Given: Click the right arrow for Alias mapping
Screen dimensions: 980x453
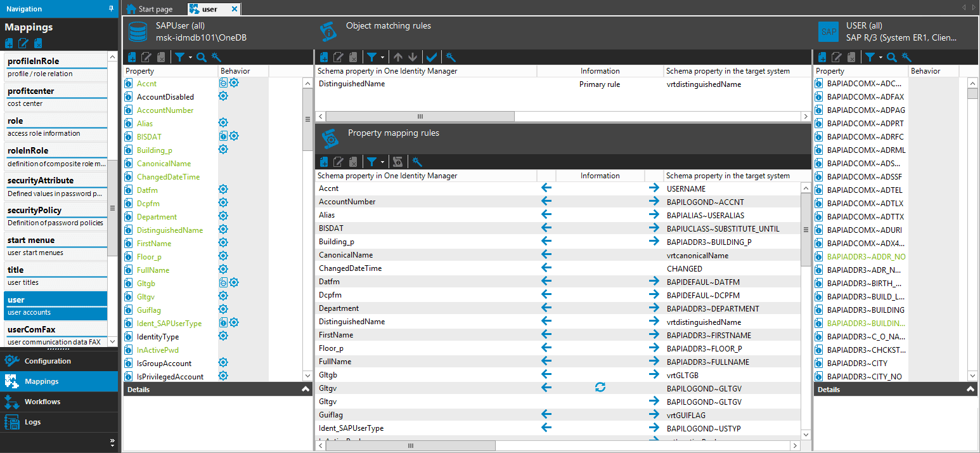Looking at the screenshot, I should (x=654, y=215).
